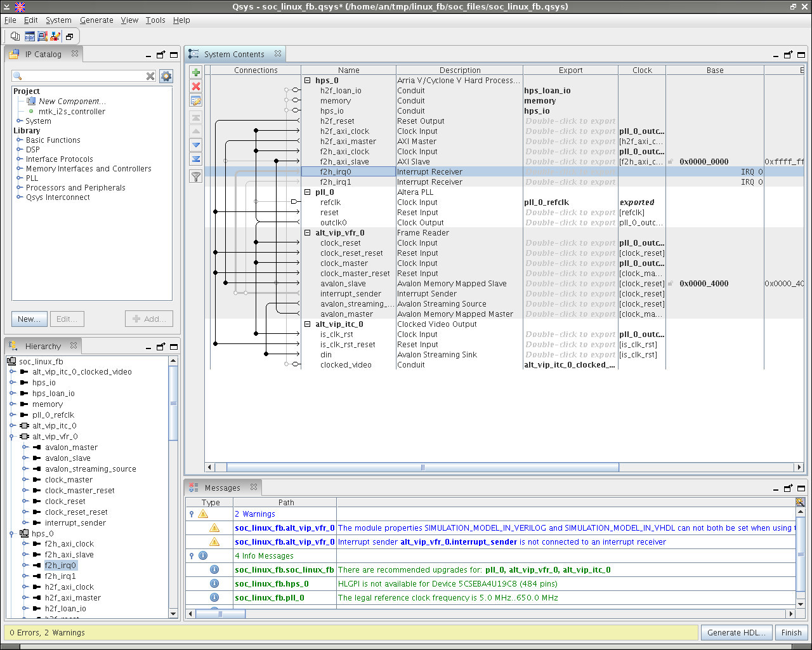The width and height of the screenshot is (812, 650).
Task: Expand Processors and Peripherals in IP Catalog
Action: click(20, 188)
